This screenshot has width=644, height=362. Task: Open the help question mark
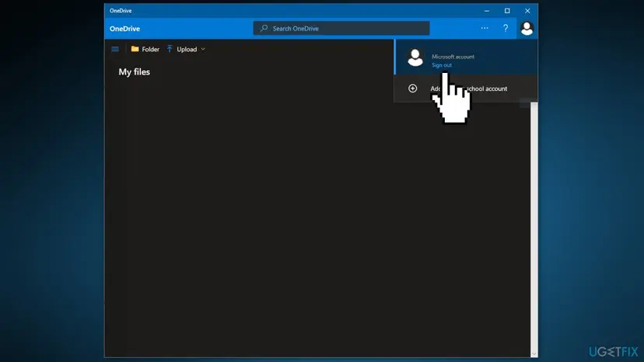[506, 28]
